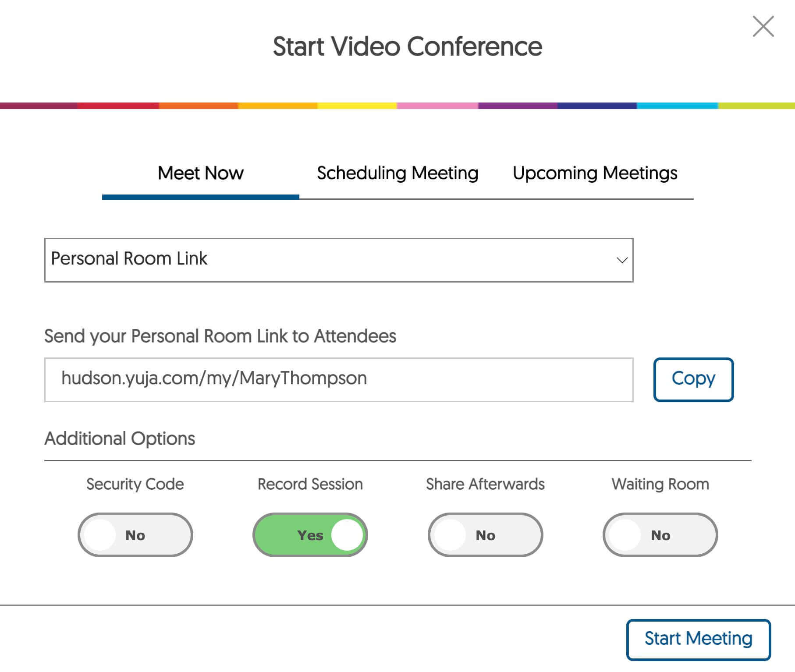Click the Additional Options heading
This screenshot has width=795, height=672.
coord(120,439)
